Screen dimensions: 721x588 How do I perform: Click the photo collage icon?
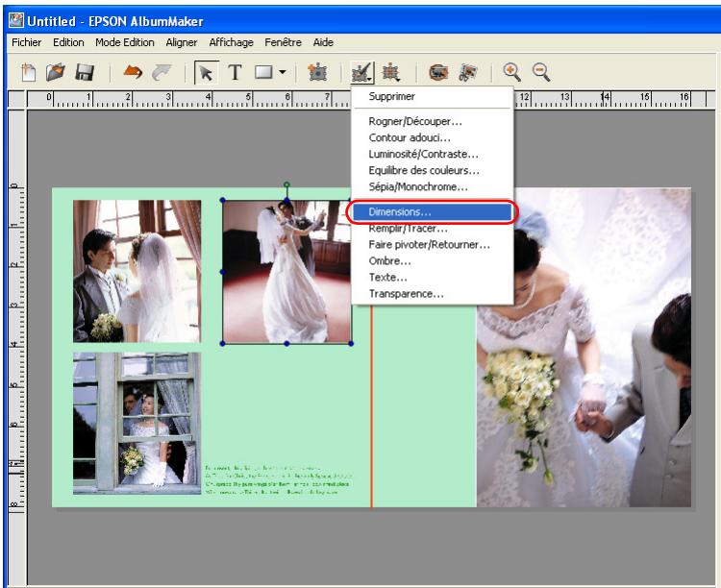(x=468, y=72)
